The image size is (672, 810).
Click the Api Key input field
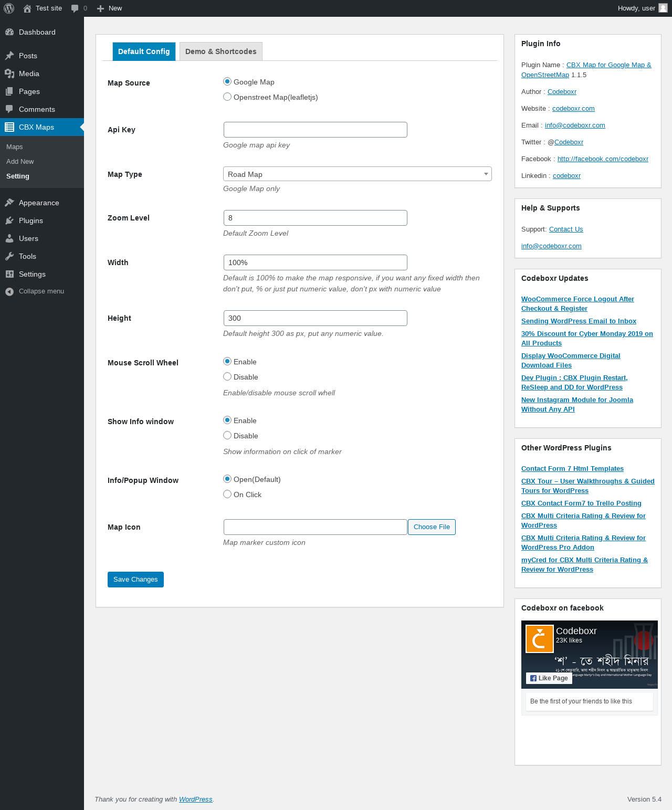point(316,130)
